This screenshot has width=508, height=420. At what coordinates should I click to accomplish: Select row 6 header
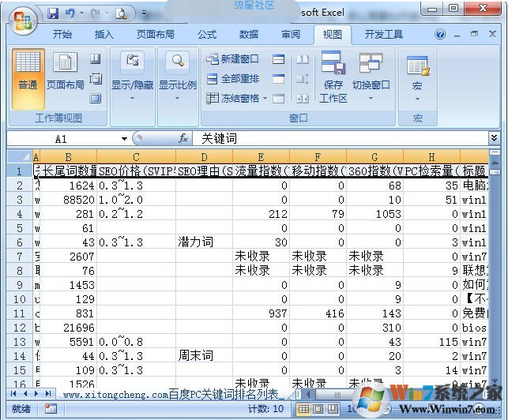pos(20,242)
